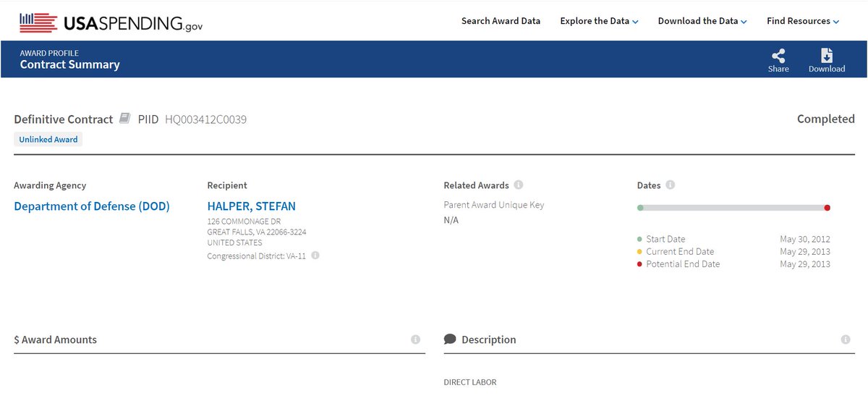Click info icon in Description section
Screen dimensions: 868x396
pos(846,340)
